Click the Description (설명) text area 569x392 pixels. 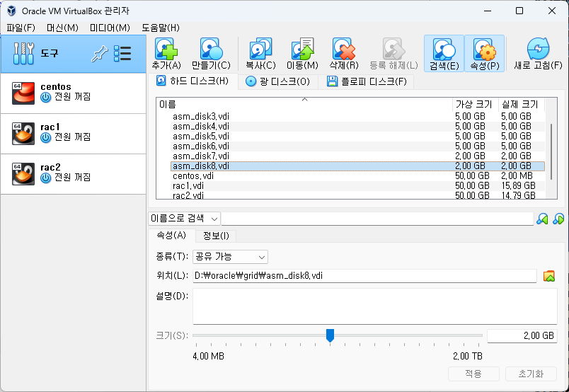[x=375, y=306]
